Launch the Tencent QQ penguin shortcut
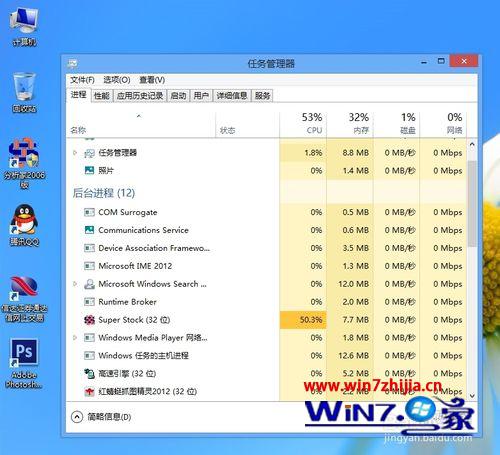The height and width of the screenshot is (455, 500). coord(24,225)
